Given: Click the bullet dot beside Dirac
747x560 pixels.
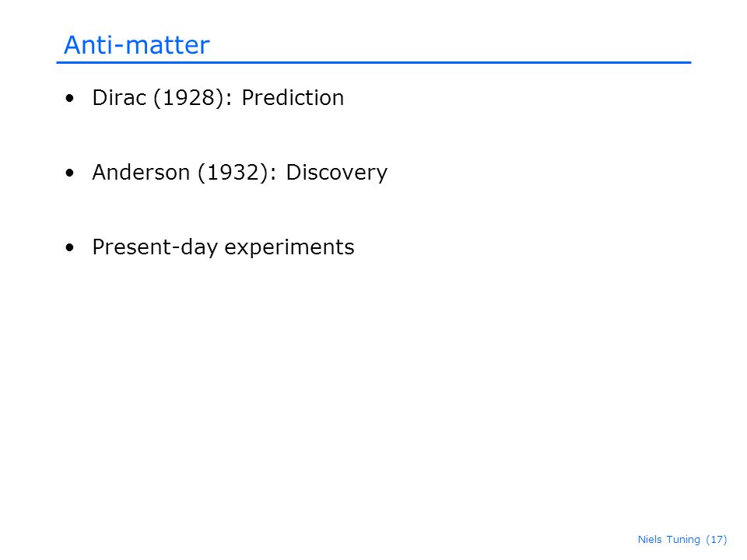Looking at the screenshot, I should tap(70, 99).
